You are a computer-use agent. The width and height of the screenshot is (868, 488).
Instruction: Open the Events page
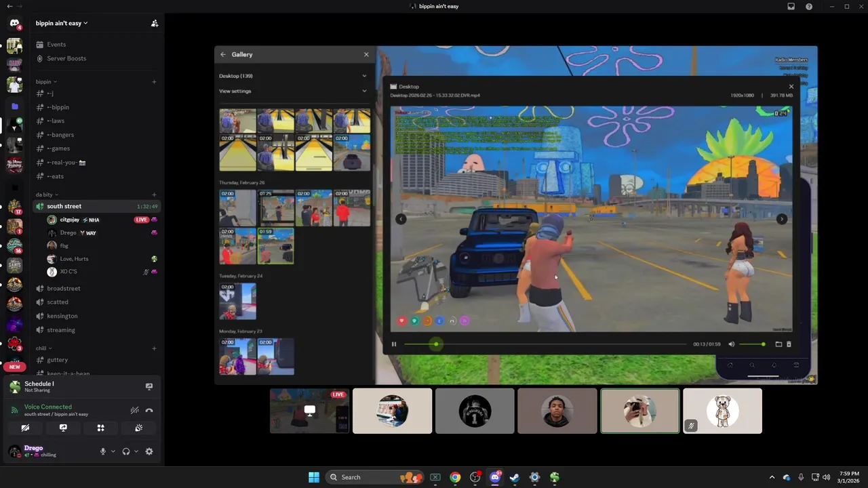(95, 45)
